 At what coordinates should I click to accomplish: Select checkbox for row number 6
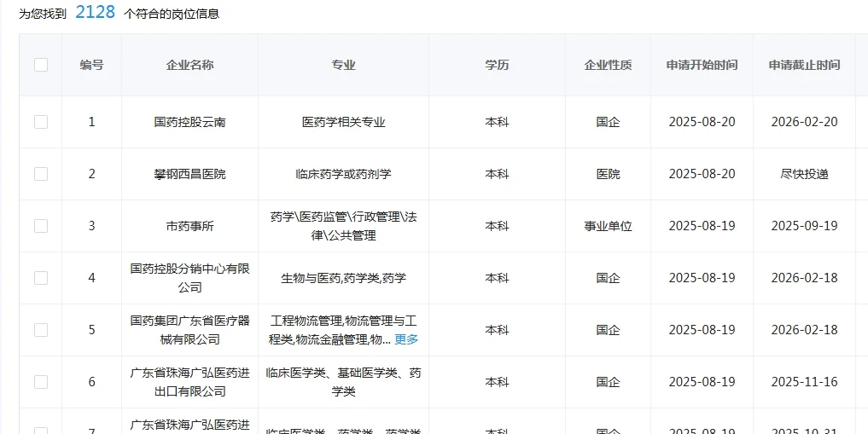tap(41, 381)
